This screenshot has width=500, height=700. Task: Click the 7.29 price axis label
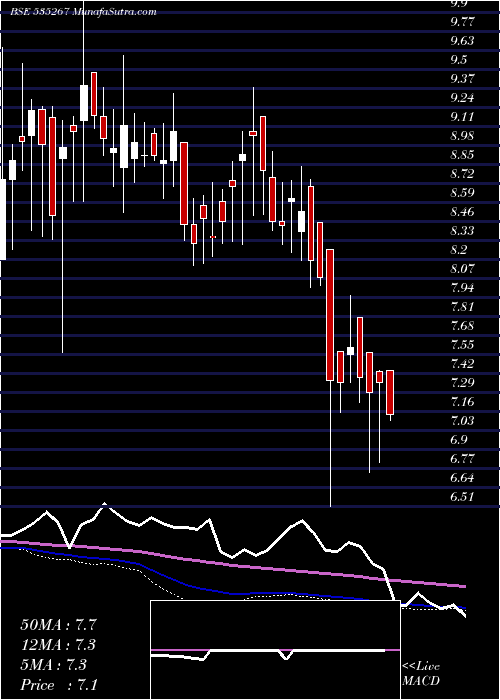click(x=462, y=383)
